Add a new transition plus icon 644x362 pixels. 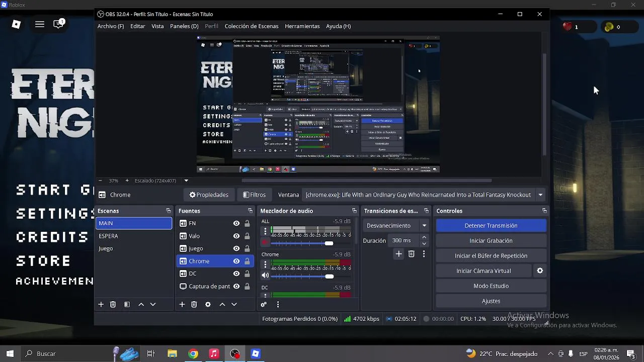[398, 254]
